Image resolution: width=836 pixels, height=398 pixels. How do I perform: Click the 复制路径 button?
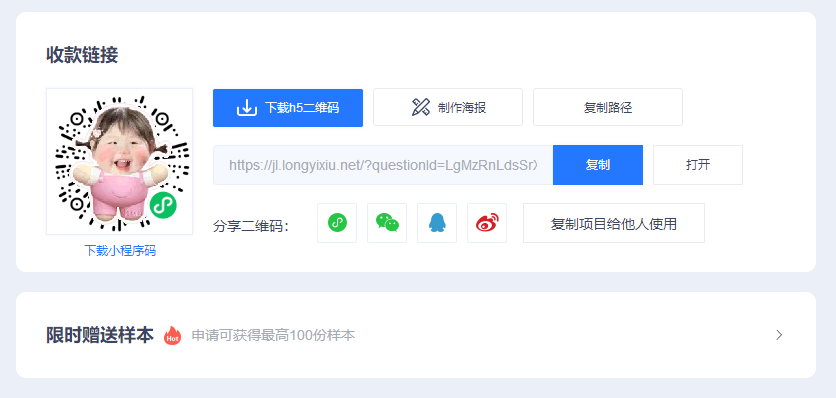pos(608,107)
